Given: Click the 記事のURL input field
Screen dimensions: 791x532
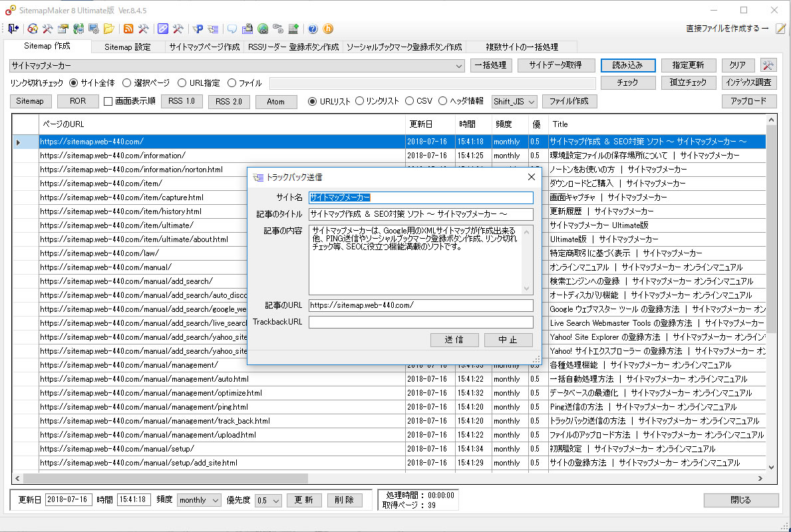Looking at the screenshot, I should tap(420, 305).
